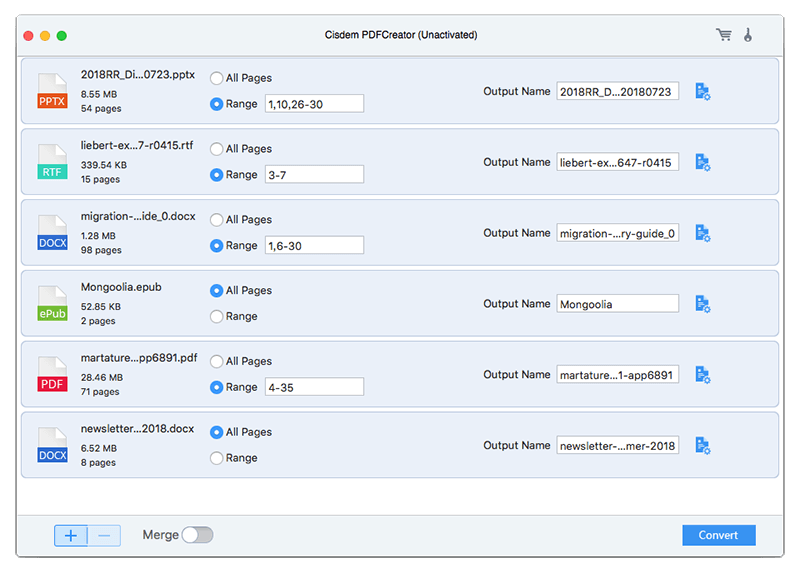Open output settings for newsletter docx file
The image size is (800, 574).
coord(703,446)
